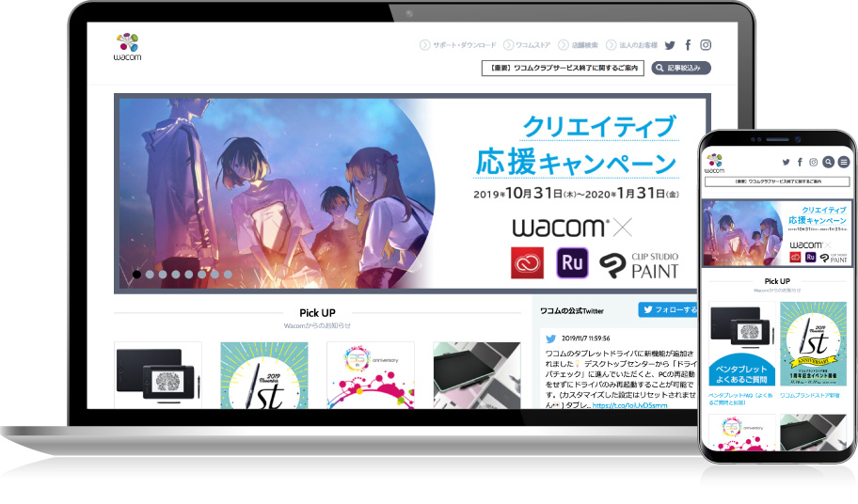Select the sixth carousel dot
Image resolution: width=858 pixels, height=504 pixels.
(202, 275)
